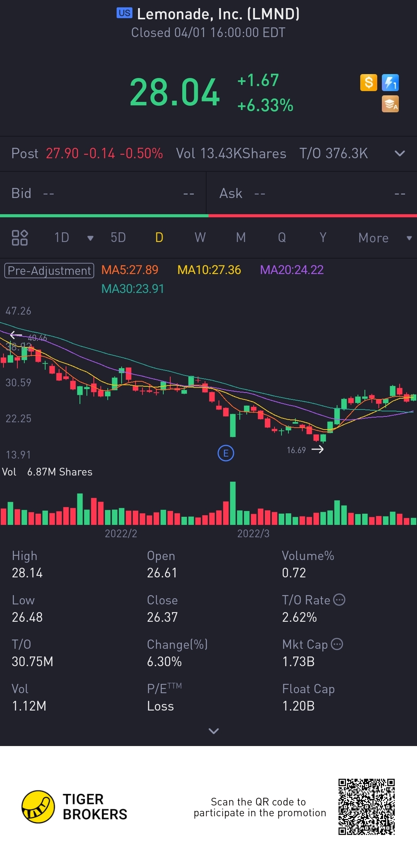The image size is (417, 868).
Task: Tap the Mkt Cap info icon
Action: click(x=337, y=644)
